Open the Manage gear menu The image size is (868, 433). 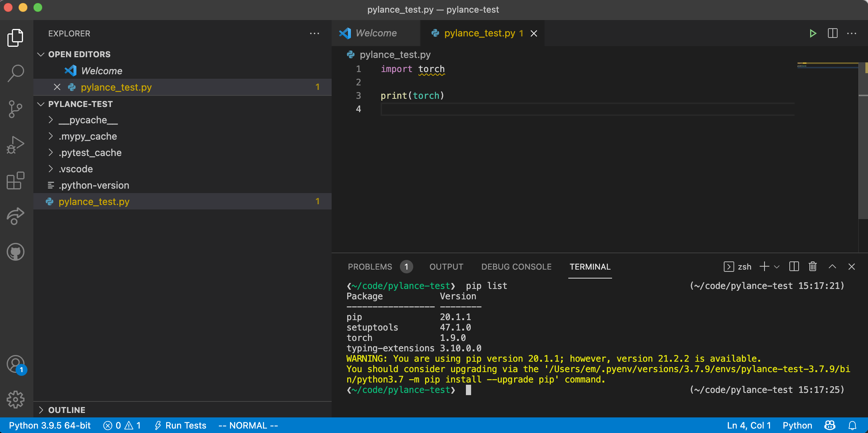click(x=16, y=400)
